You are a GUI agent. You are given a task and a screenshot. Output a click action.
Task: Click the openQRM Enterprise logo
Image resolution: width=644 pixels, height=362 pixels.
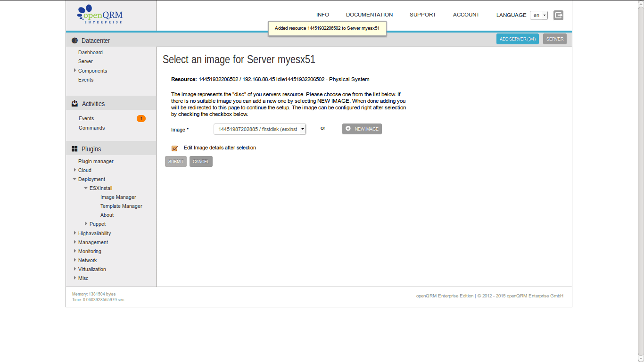click(x=99, y=15)
